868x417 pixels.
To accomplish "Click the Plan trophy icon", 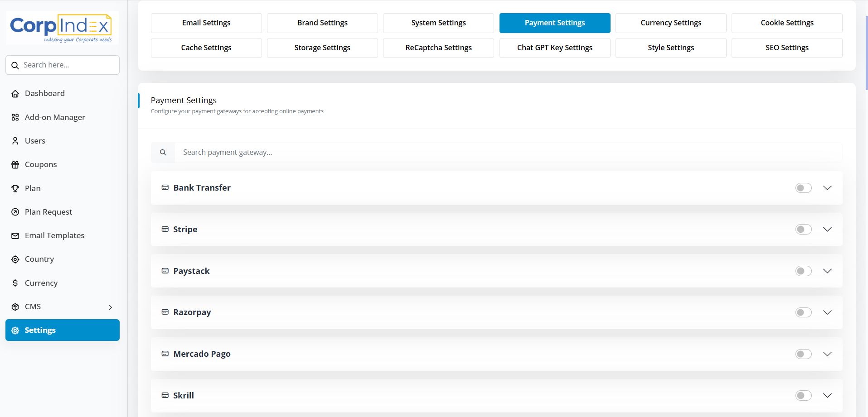I will 15,189.
